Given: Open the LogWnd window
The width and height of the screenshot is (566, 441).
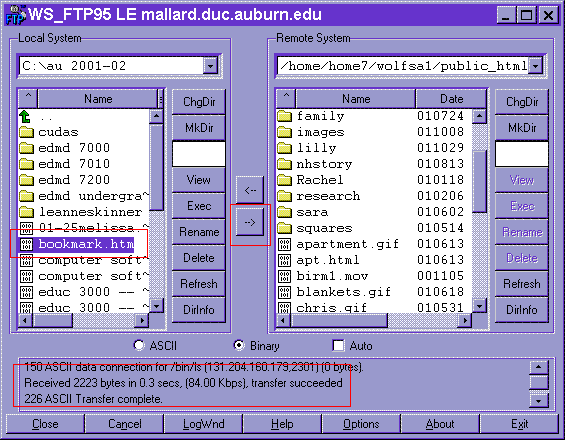Looking at the screenshot, I should point(204,424).
